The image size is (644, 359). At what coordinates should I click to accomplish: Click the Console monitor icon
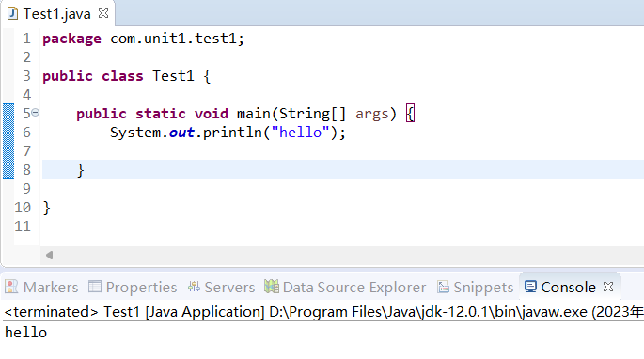tap(530, 287)
